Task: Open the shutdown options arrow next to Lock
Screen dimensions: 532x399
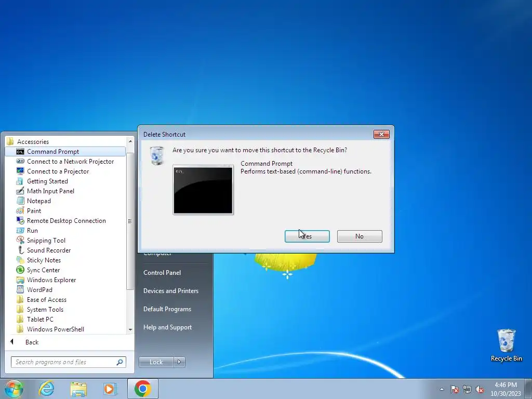Action: click(179, 362)
